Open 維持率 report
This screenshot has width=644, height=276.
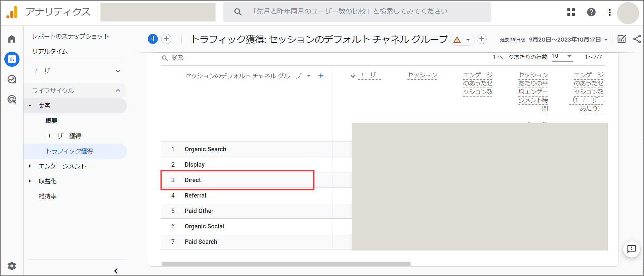tap(48, 196)
